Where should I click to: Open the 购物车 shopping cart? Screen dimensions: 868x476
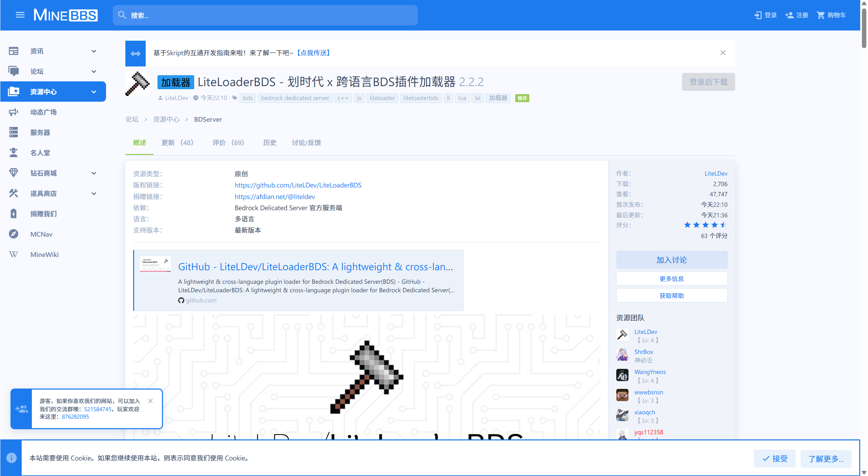click(x=831, y=15)
